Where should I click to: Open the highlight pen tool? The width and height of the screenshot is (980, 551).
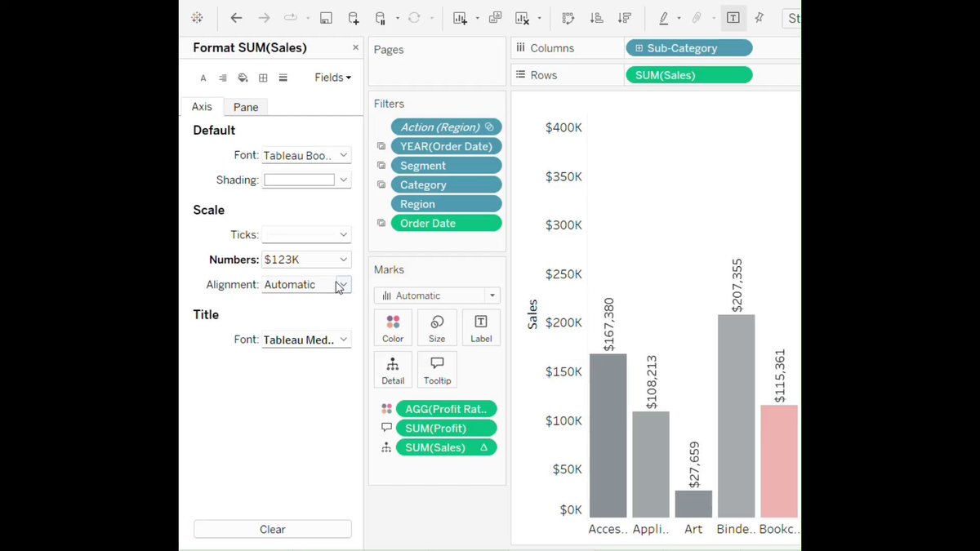(664, 18)
